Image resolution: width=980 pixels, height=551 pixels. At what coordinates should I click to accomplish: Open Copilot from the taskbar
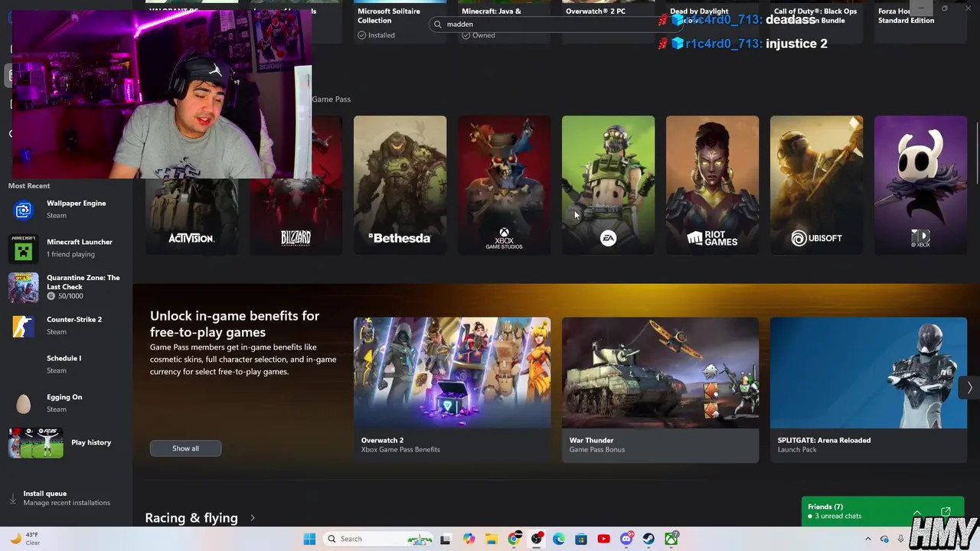[469, 539]
